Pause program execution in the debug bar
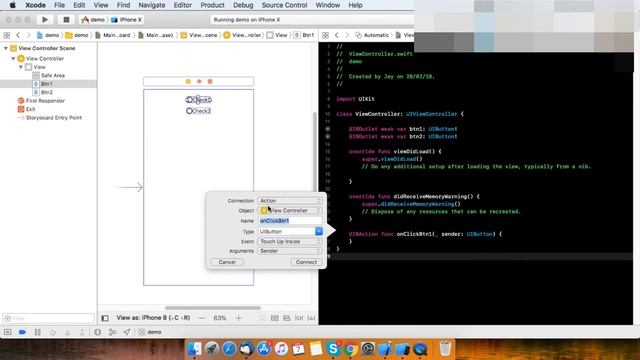 coord(38,332)
